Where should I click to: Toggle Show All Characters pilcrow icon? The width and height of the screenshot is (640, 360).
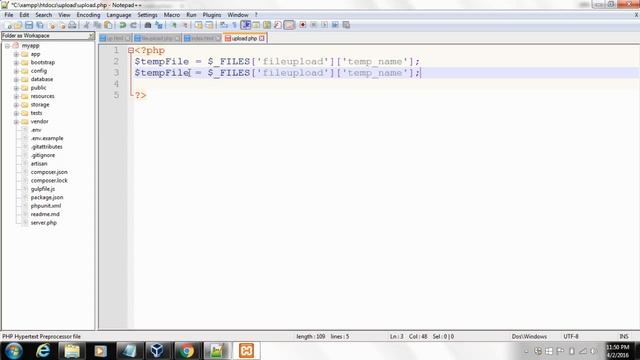(234, 25)
